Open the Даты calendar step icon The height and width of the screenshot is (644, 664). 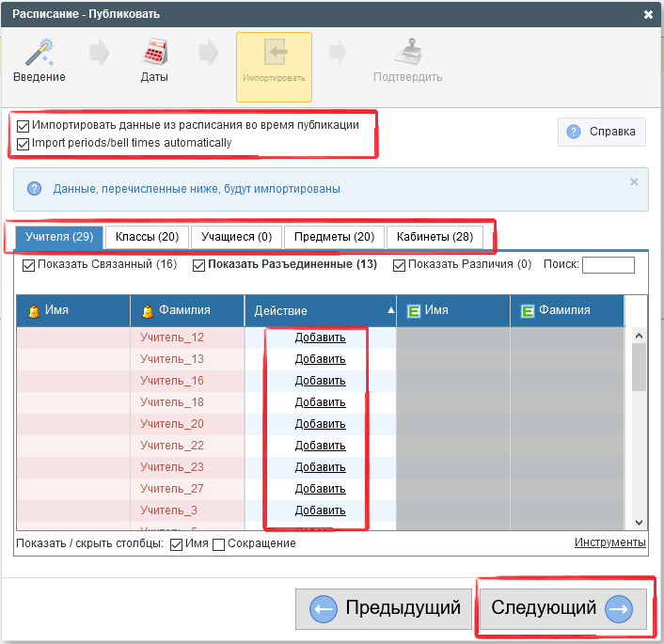tap(154, 53)
